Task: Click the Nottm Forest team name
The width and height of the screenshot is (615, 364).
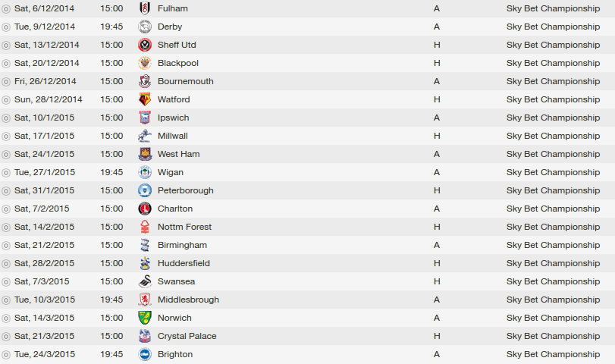Action: (x=184, y=227)
